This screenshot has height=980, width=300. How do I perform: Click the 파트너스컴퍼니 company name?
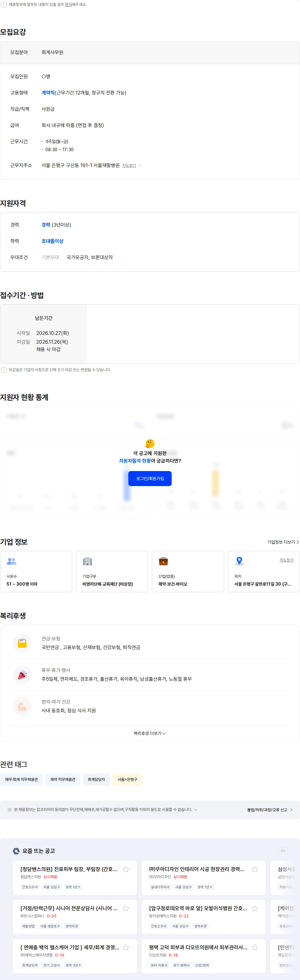click(x=32, y=916)
